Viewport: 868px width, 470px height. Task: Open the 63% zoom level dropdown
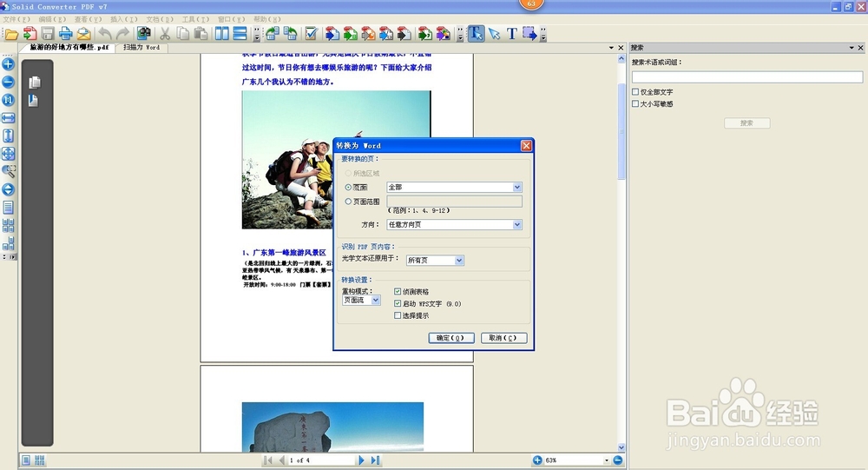click(x=606, y=460)
